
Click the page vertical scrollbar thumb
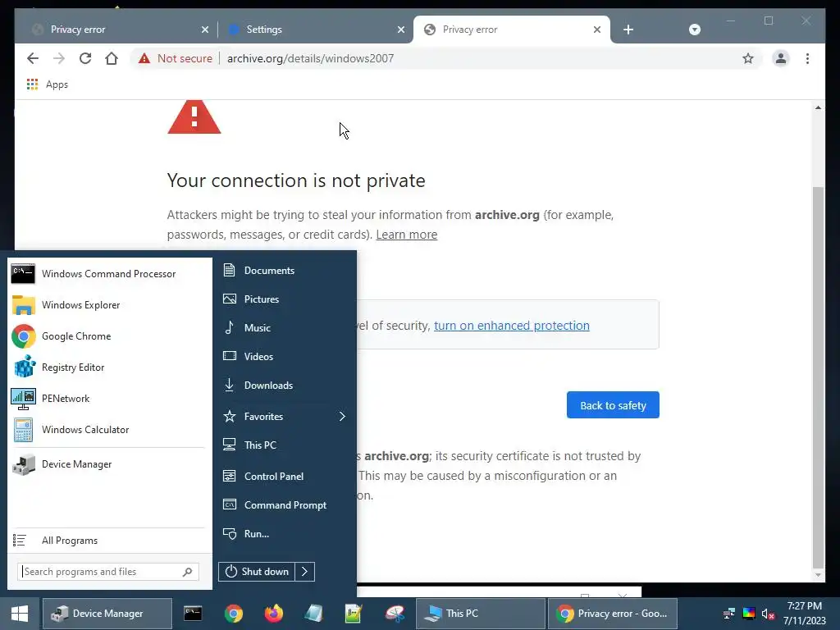[818, 377]
